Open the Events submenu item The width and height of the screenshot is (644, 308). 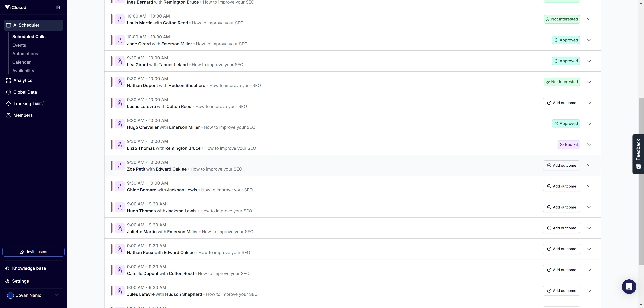tap(19, 45)
